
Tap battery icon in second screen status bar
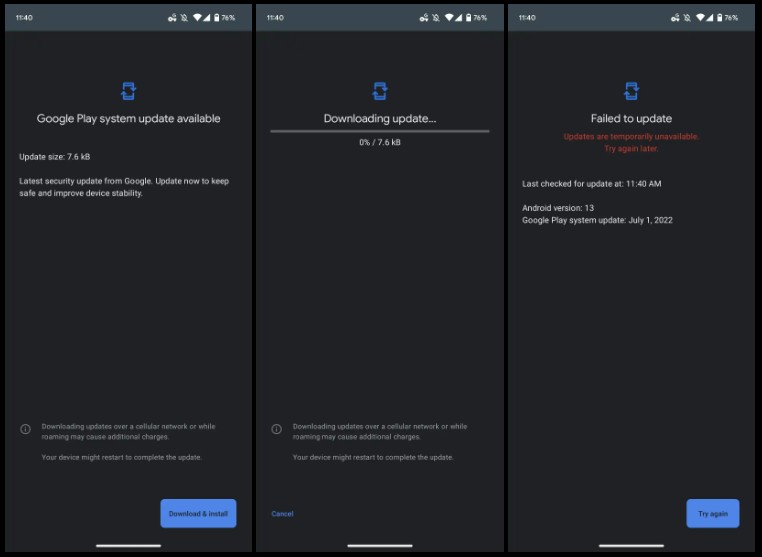(468, 17)
